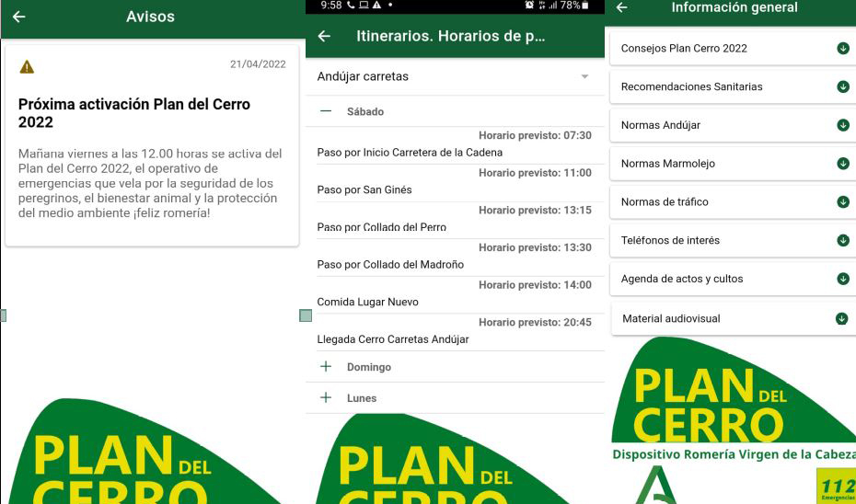This screenshot has height=504, width=856.
Task: Click arrow icon for Normas Andújar
Action: 841,125
